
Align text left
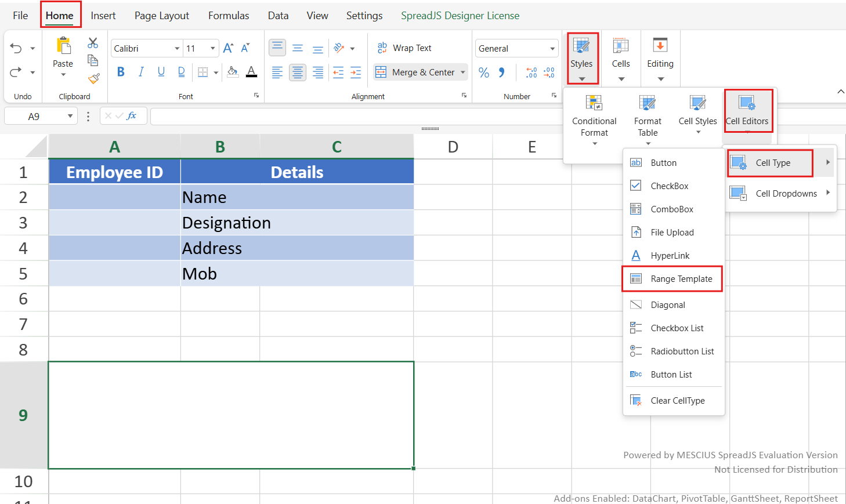point(277,72)
